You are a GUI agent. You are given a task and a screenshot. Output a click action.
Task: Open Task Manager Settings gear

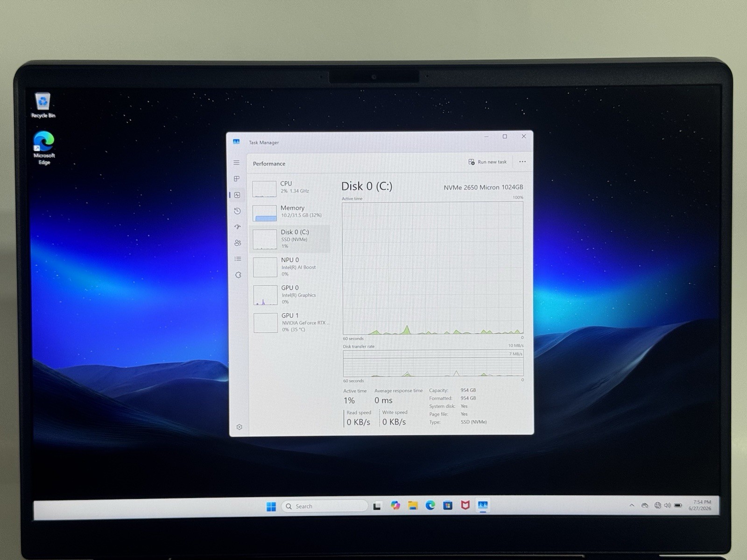coord(239,427)
